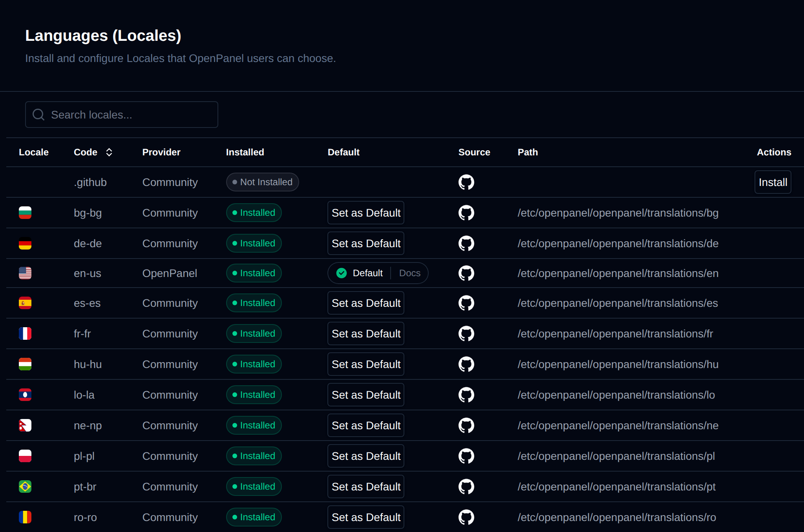Click the French flag icon
This screenshot has width=804, height=532.
25,333
